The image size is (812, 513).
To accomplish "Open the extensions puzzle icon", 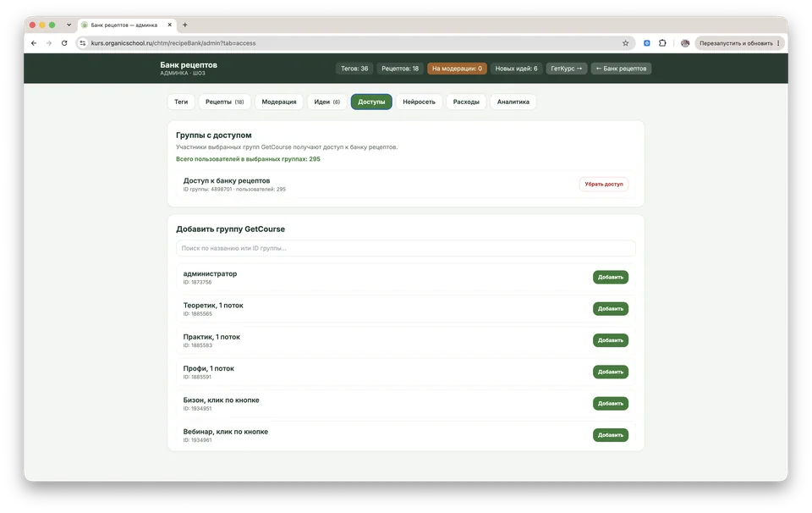I will tap(662, 43).
